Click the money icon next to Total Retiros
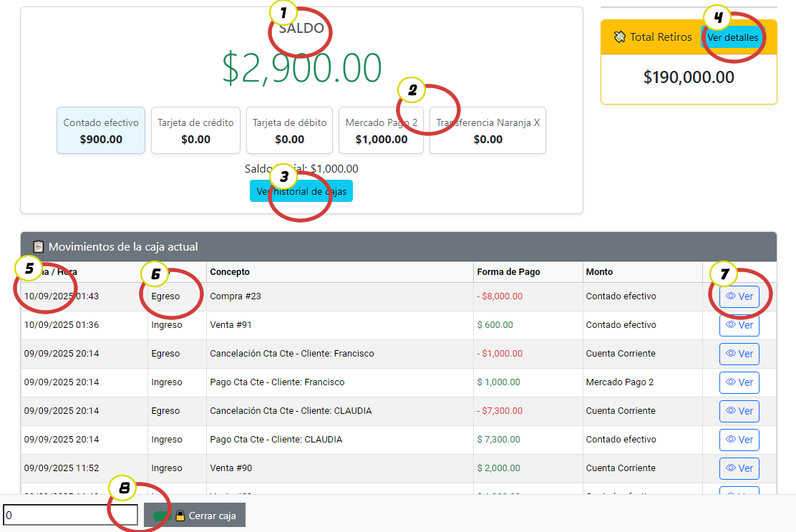Screen dimensions: 796x532 pyautogui.click(x=620, y=37)
